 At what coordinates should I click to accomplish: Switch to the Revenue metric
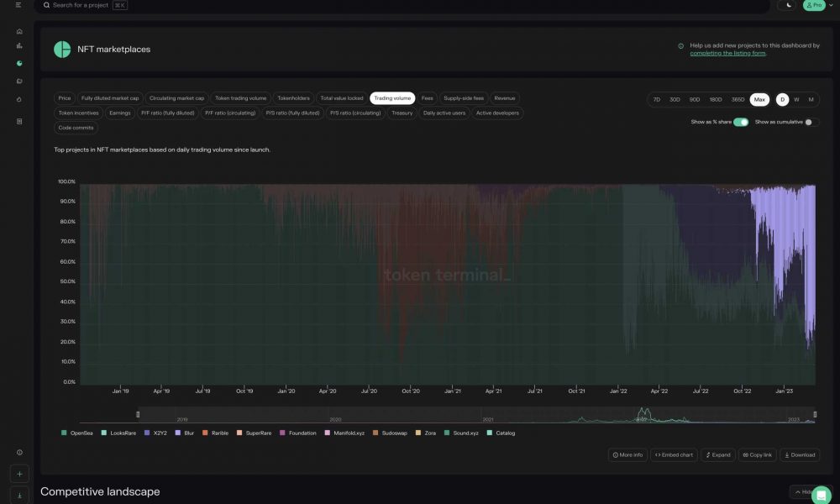point(505,98)
